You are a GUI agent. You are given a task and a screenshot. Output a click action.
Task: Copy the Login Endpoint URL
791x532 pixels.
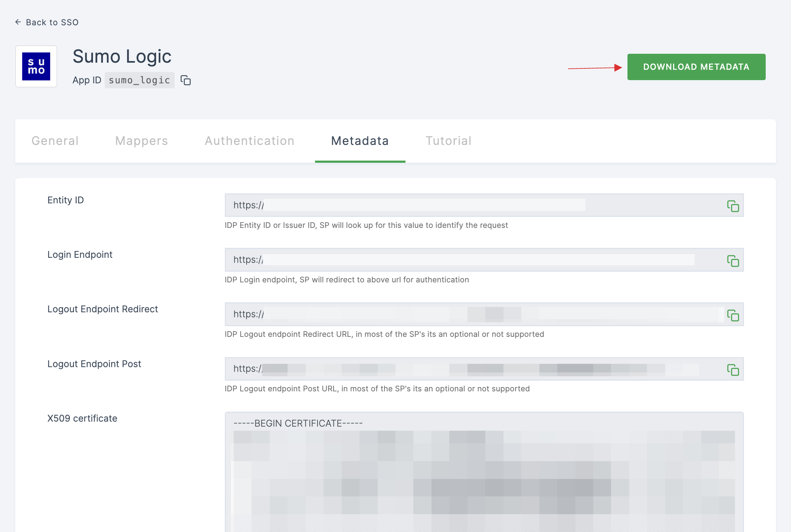point(733,261)
